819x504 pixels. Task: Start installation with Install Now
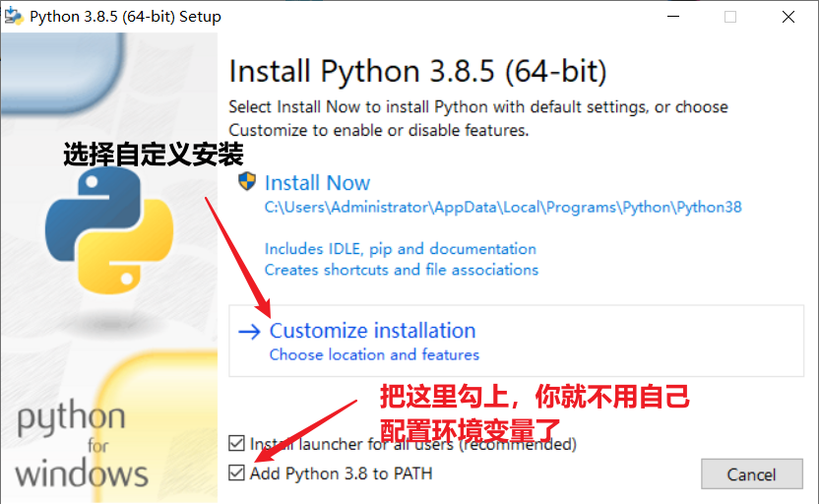[x=317, y=183]
